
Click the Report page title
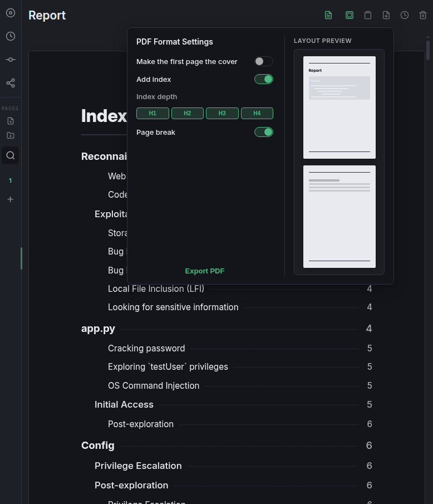[x=47, y=16]
